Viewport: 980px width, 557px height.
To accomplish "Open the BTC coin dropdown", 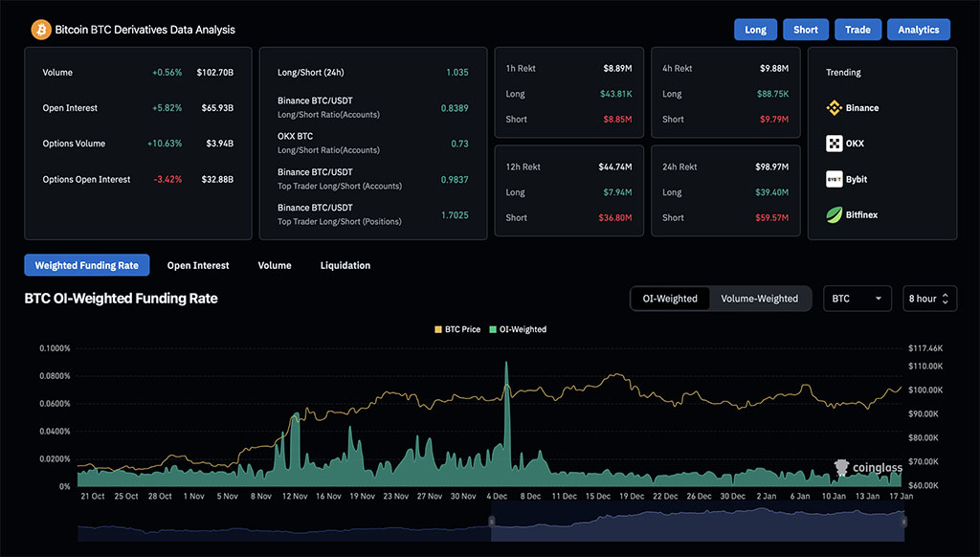I will click(x=857, y=299).
